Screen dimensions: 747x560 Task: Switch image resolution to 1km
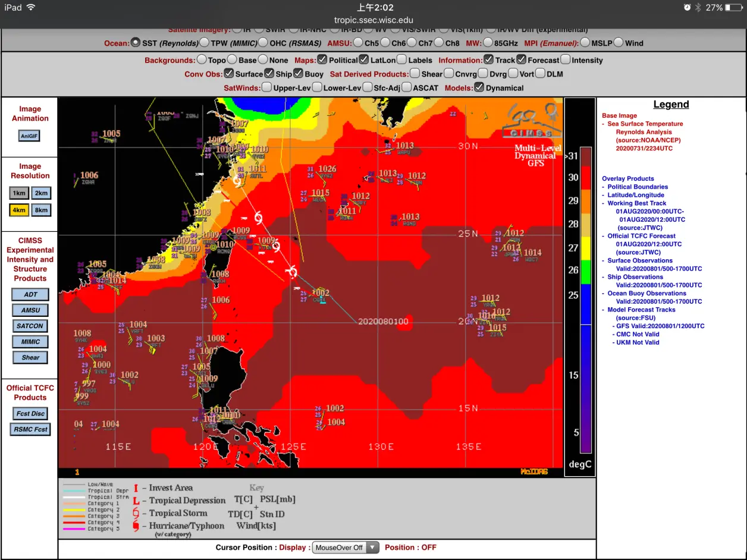coord(19,193)
